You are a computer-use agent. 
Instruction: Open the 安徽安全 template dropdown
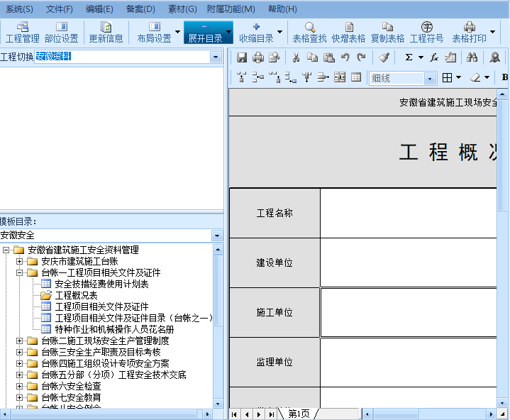pyautogui.click(x=216, y=235)
